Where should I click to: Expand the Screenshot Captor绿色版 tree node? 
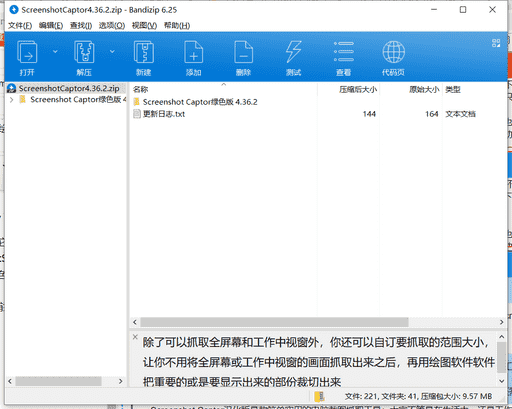tap(11, 100)
